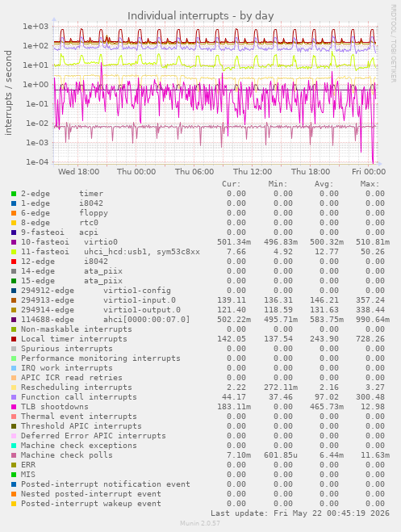
Task: Click the yellow-green 11-fasteoi legend swatch
Action: pos(14,252)
